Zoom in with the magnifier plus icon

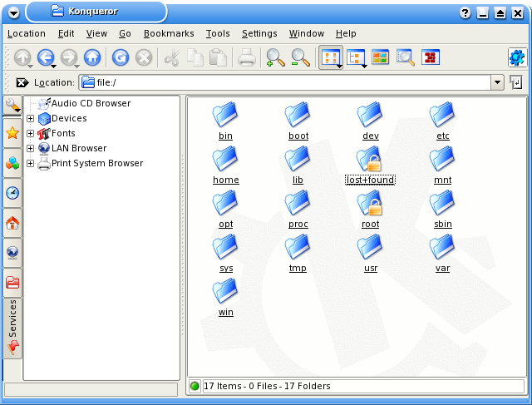[274, 57]
